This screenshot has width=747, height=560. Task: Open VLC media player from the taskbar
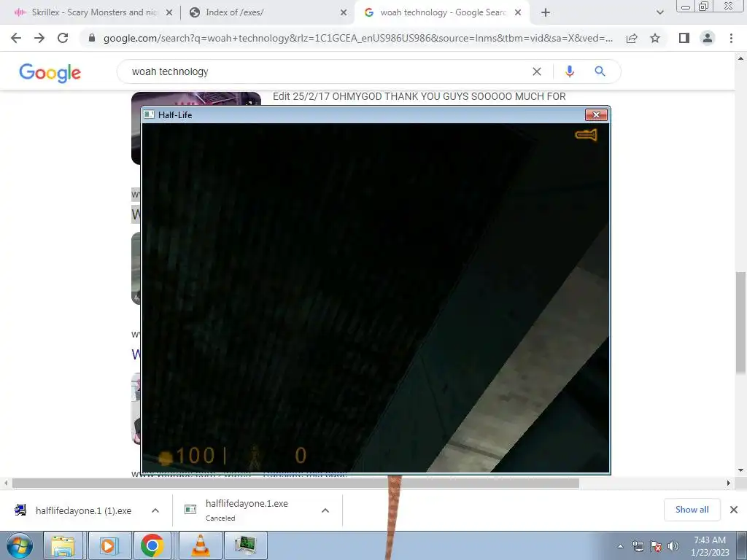point(200,545)
